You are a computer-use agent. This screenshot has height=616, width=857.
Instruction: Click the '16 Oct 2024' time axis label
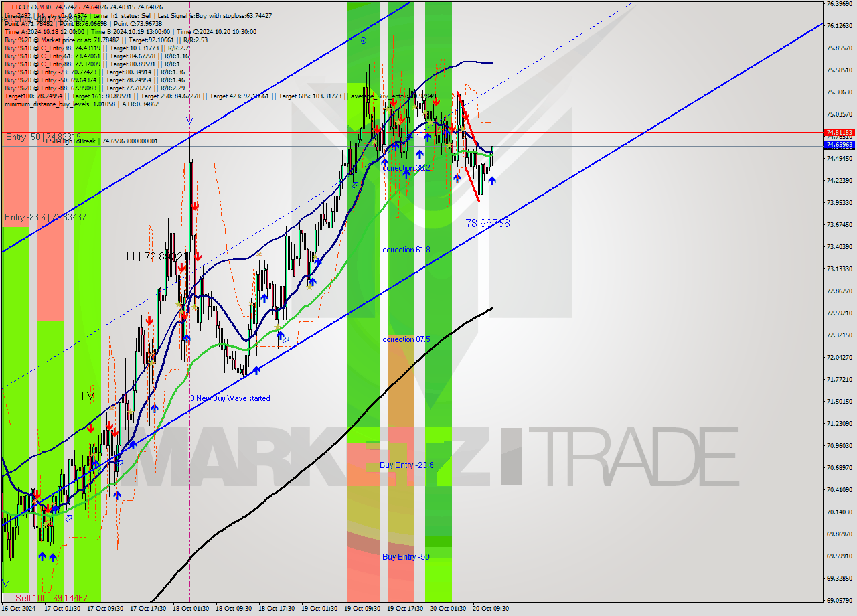18,609
